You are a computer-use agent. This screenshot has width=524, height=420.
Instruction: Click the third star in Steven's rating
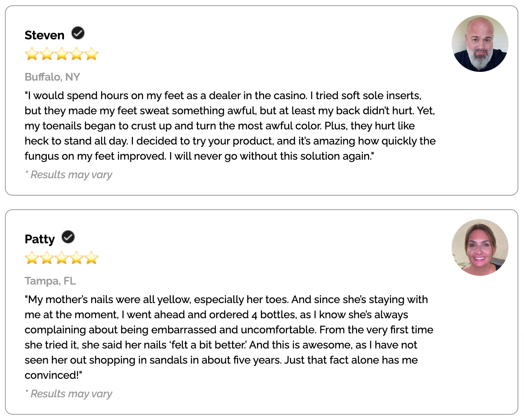click(x=62, y=54)
